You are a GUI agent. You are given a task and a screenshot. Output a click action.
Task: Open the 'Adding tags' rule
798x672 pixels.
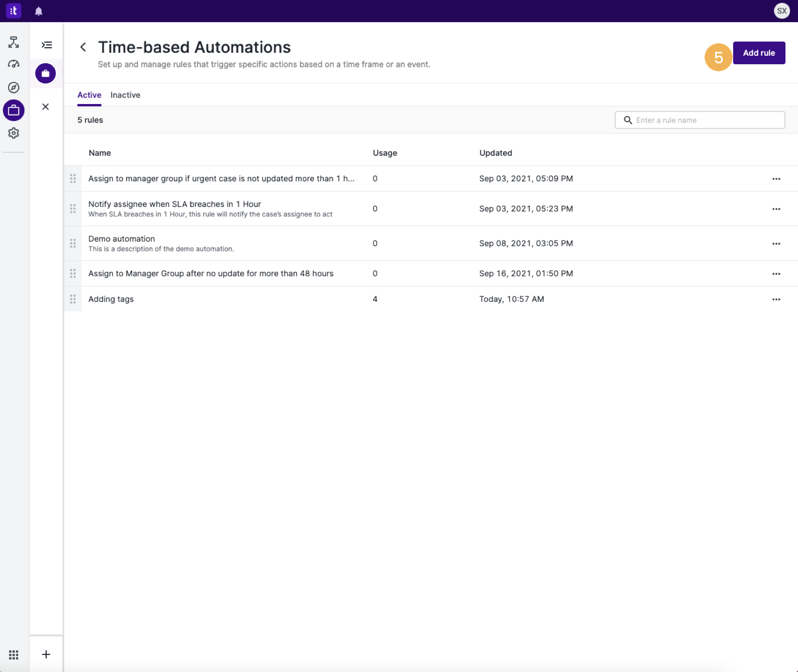pos(111,299)
